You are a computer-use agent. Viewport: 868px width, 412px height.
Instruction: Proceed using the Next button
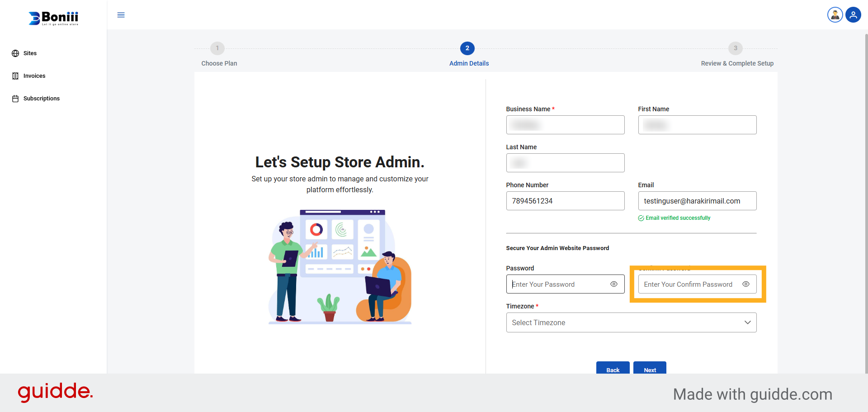tap(650, 369)
